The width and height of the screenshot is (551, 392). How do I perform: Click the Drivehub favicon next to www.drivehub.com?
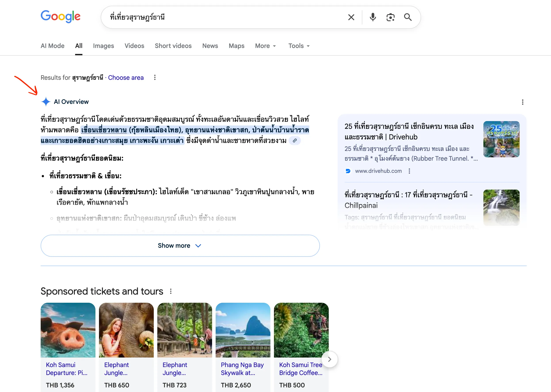click(348, 171)
